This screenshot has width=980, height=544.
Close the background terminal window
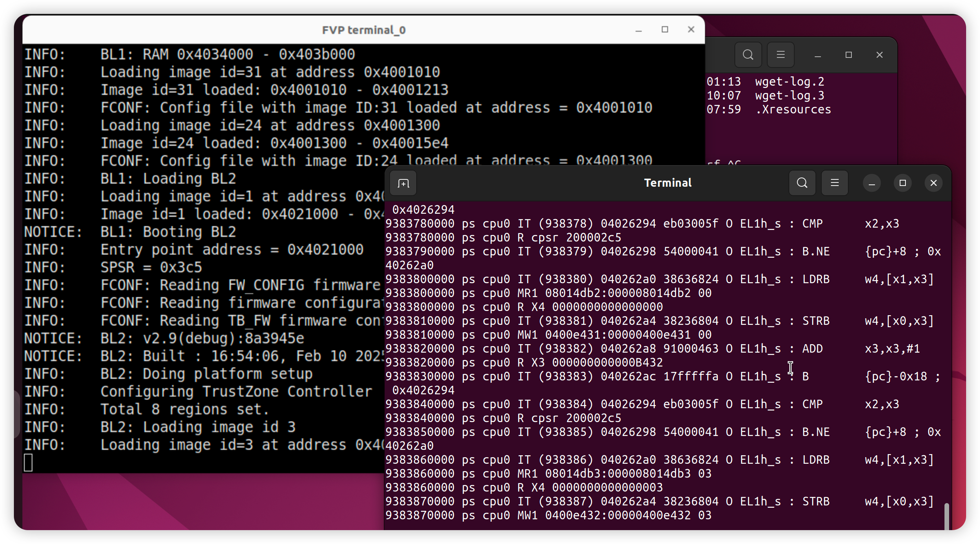coord(879,55)
